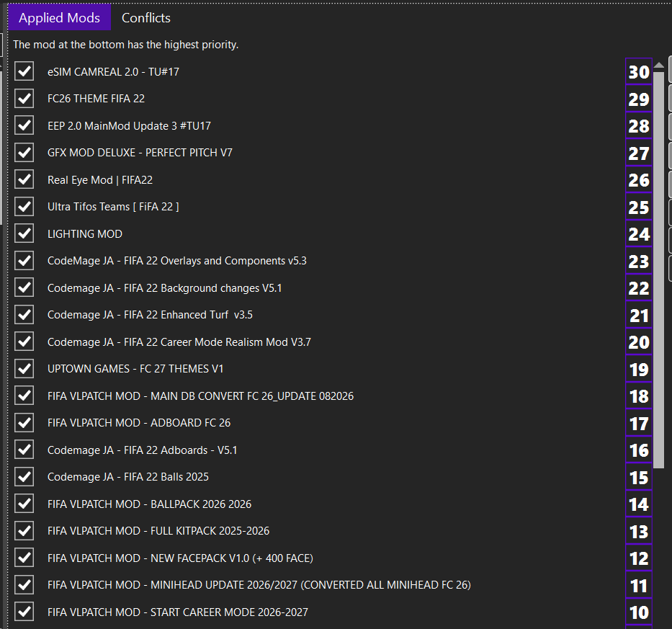This screenshot has width=672, height=629.
Task: Uncheck START CAREER MODE 2026-2027 checkbox
Action: coord(24,612)
